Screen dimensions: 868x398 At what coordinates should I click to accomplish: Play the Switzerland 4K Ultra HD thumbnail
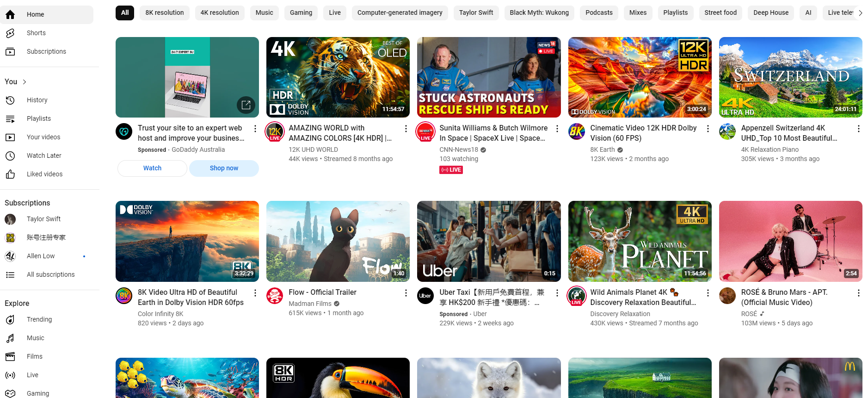coord(791,77)
